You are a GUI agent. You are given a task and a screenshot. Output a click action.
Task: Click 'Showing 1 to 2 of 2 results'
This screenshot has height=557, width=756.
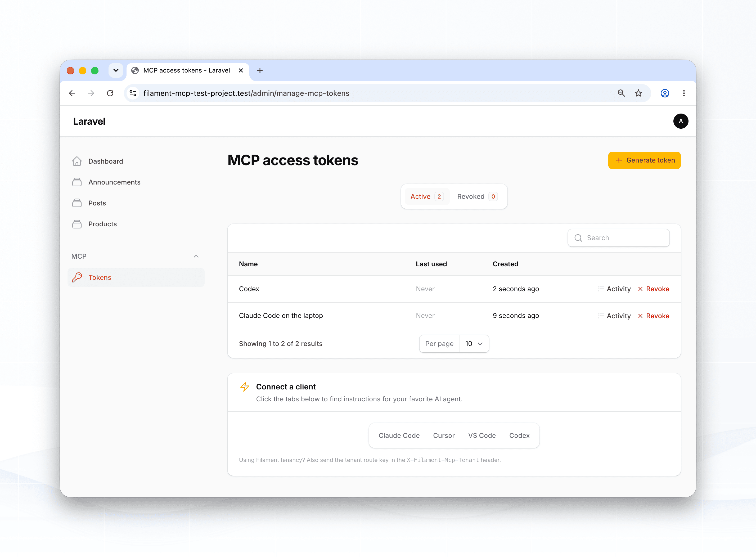[x=280, y=344]
